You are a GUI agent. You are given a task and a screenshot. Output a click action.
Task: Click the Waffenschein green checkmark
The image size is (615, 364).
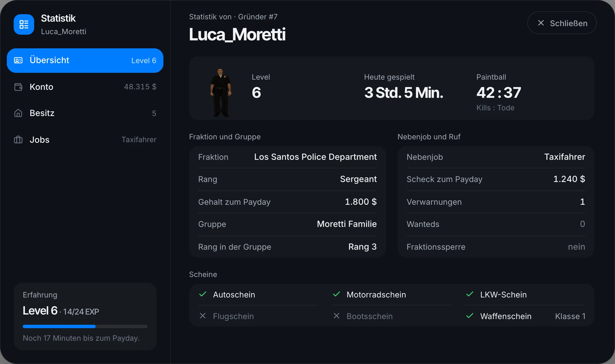point(470,316)
